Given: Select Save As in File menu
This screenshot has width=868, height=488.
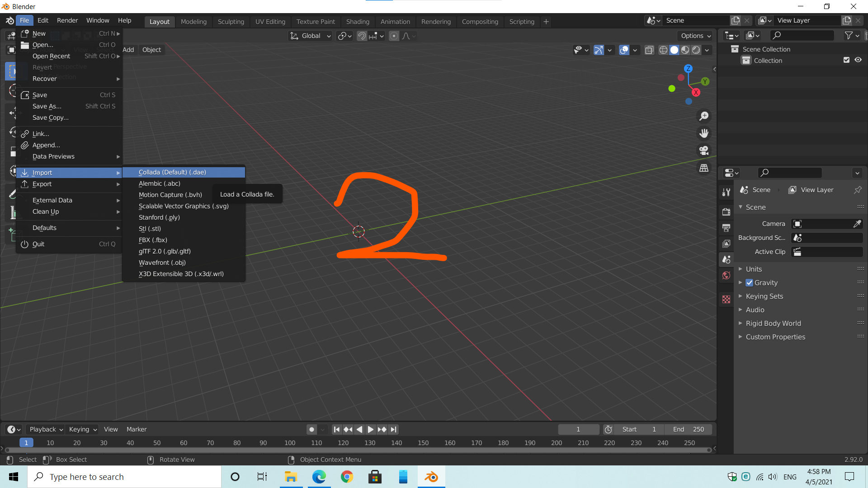Looking at the screenshot, I should point(70,106).
